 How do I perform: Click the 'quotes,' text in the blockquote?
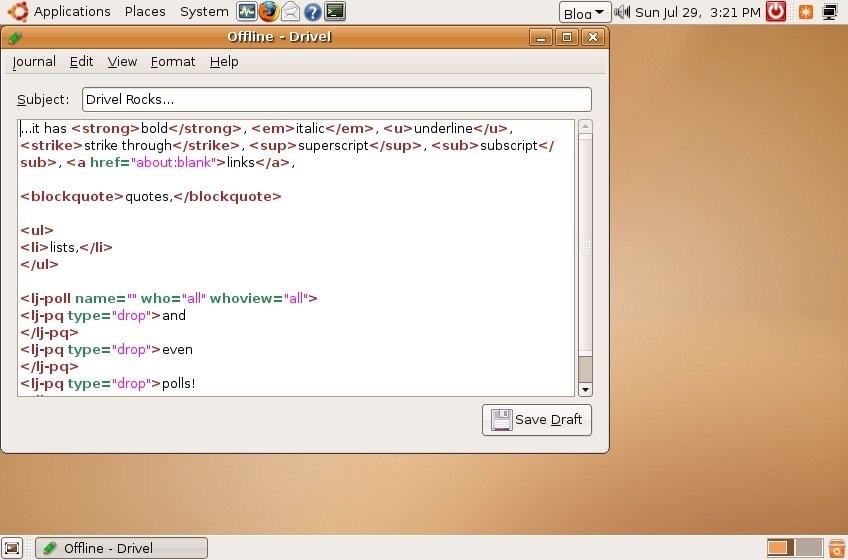tap(149, 196)
